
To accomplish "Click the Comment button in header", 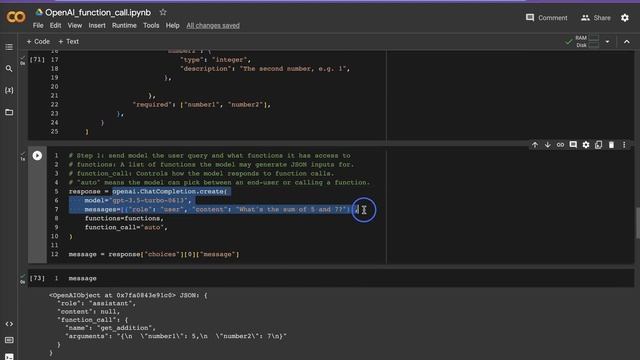I will [x=547, y=18].
